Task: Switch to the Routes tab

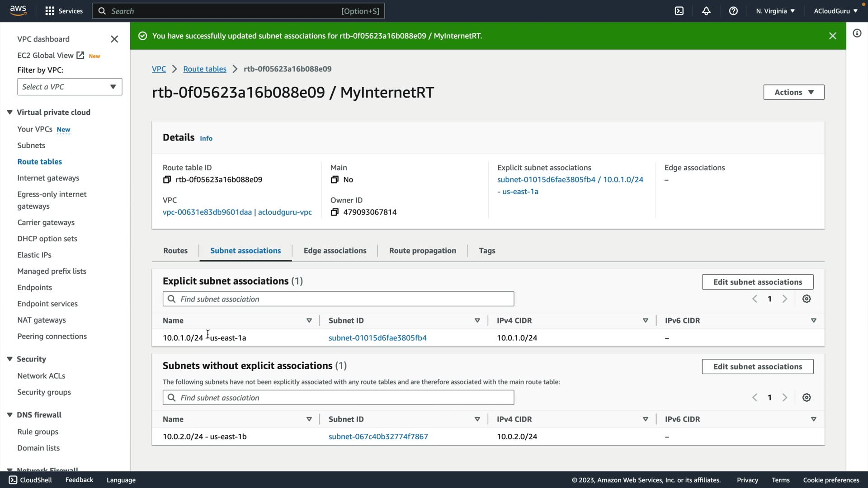Action: click(x=175, y=251)
